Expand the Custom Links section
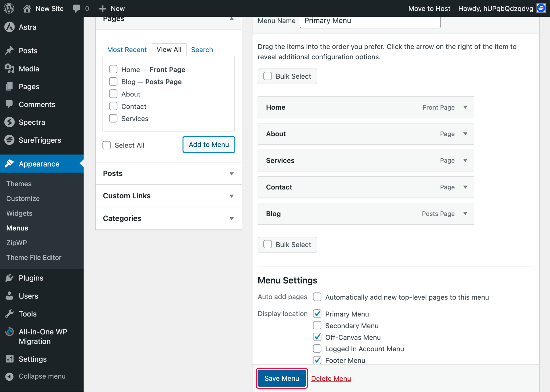 pyautogui.click(x=231, y=196)
